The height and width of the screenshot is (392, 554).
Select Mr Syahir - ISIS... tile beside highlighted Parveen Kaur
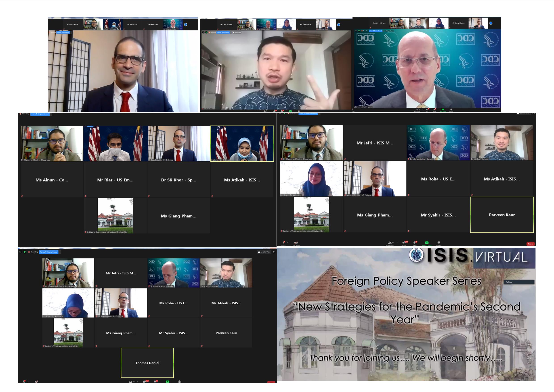438,215
